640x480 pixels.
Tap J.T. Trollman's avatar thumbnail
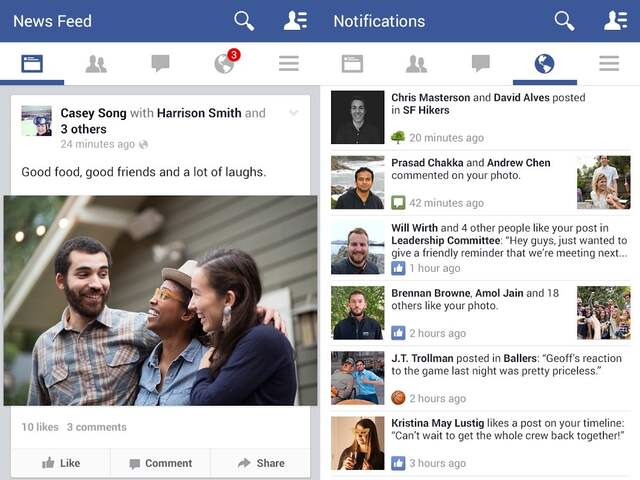[x=358, y=378]
